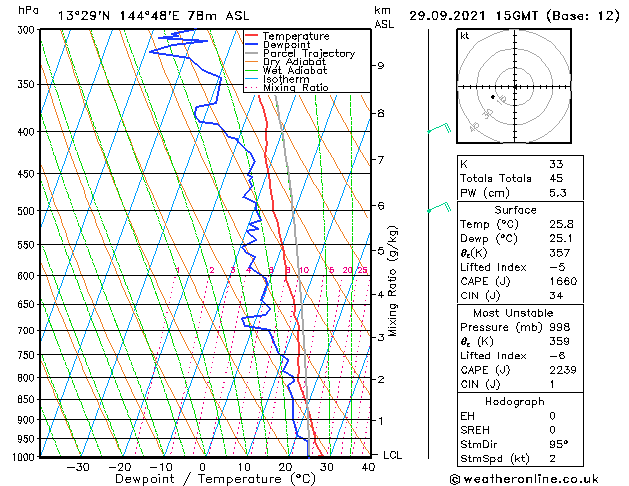Click the LCL marker label
629x486 pixels.
pyautogui.click(x=392, y=455)
